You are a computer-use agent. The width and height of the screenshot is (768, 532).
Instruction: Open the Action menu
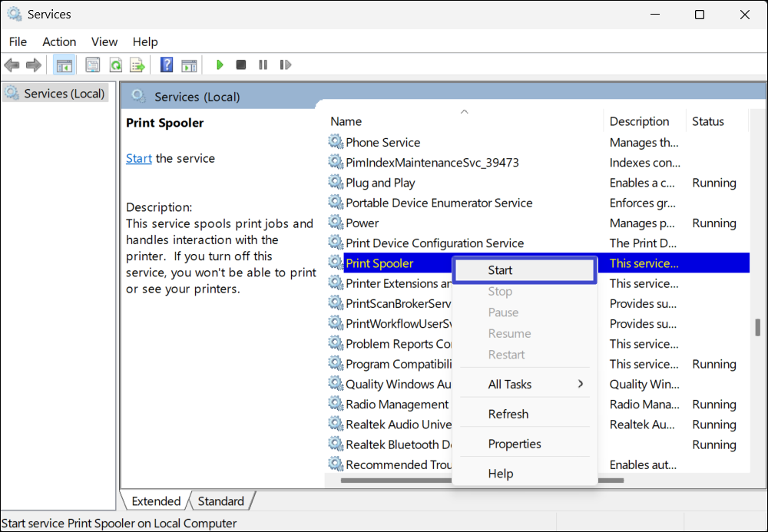[x=59, y=41]
